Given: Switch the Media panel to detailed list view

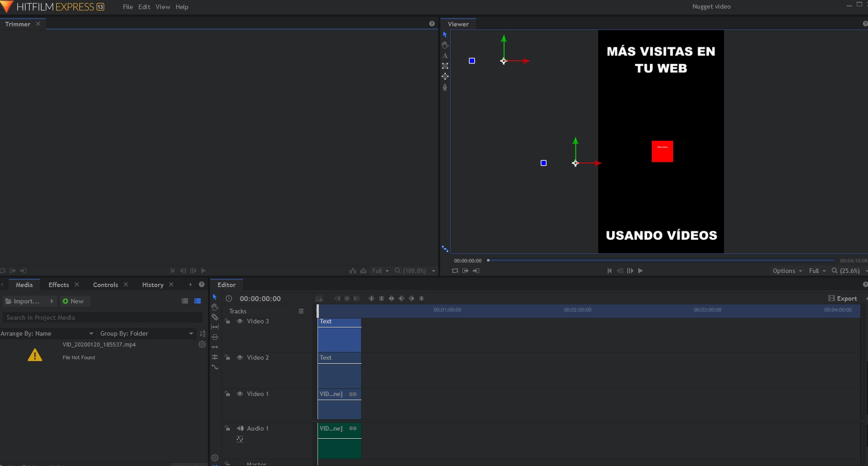Looking at the screenshot, I should click(x=198, y=301).
